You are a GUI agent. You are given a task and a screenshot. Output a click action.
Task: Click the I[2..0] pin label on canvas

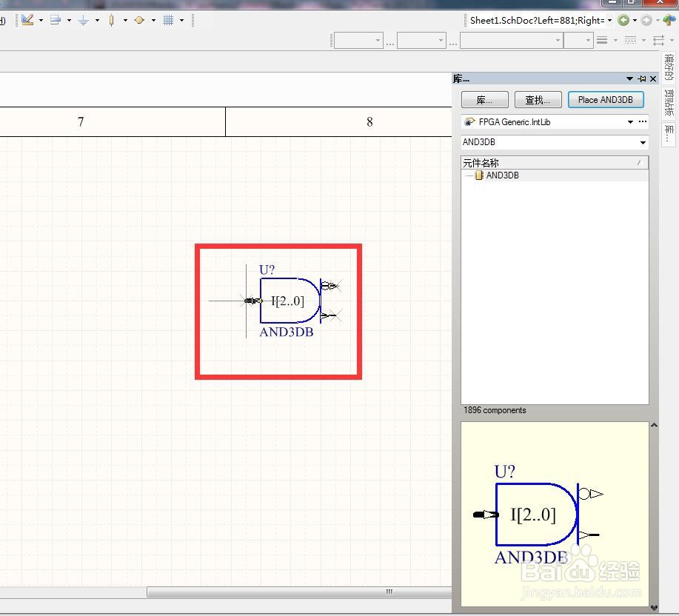pyautogui.click(x=288, y=301)
